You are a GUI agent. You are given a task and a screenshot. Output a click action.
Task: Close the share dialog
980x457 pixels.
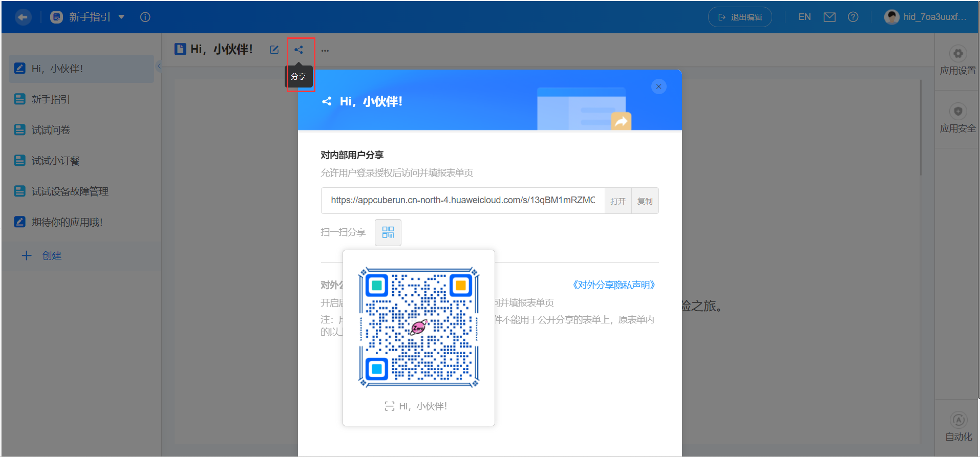point(659,86)
